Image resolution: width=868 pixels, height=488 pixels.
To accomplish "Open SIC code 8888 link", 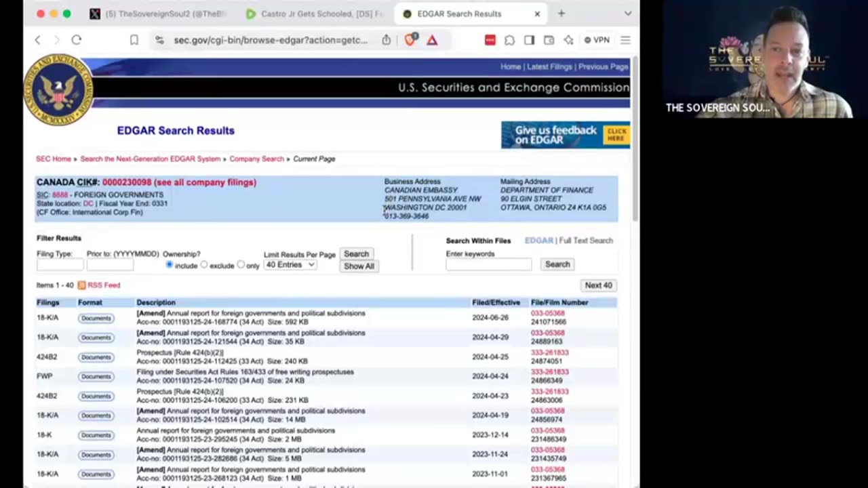I will [60, 195].
